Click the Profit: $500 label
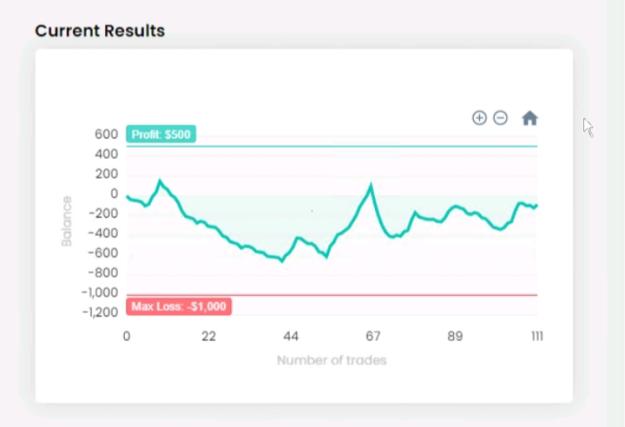The image size is (625, 427). coord(161,134)
